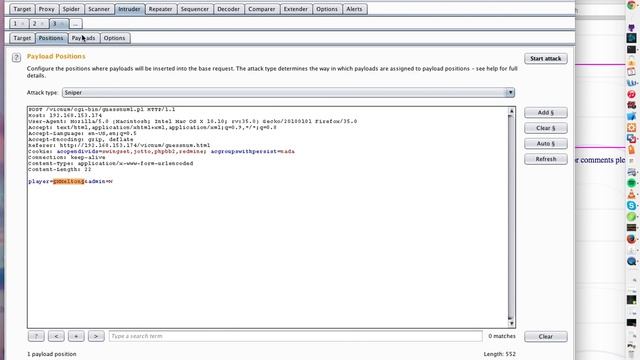Click the + search options button

point(76,336)
